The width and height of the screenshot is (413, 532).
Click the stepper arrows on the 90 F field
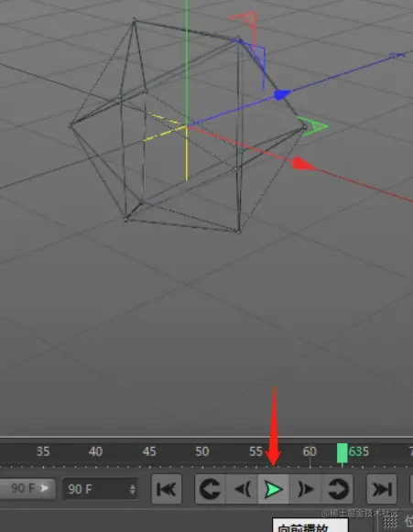tap(133, 489)
